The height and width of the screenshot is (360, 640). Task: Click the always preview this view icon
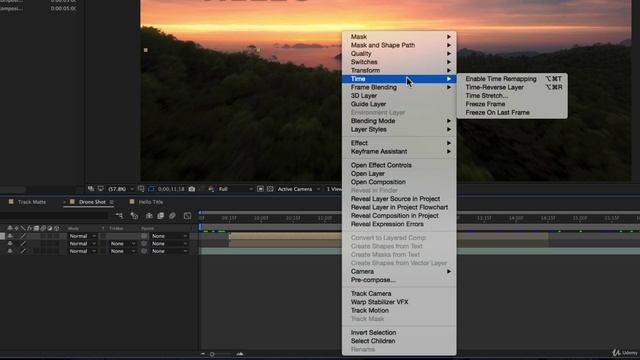click(91, 189)
